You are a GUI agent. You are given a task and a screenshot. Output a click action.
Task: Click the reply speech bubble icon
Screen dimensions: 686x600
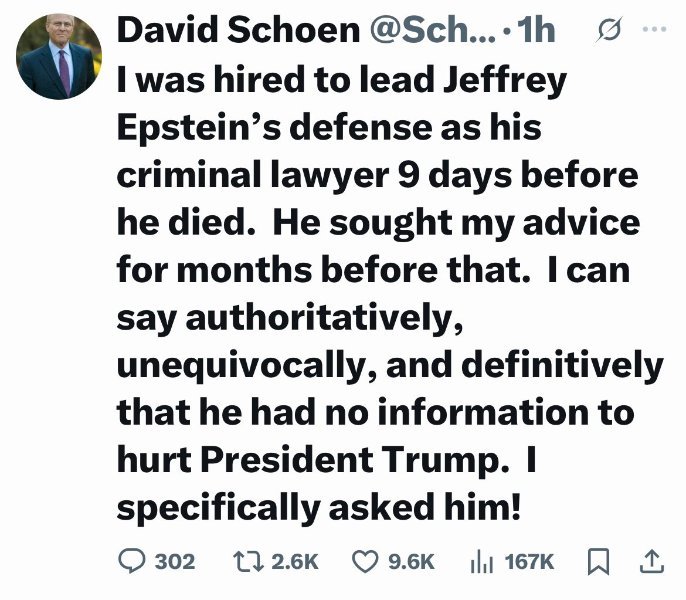[131, 561]
